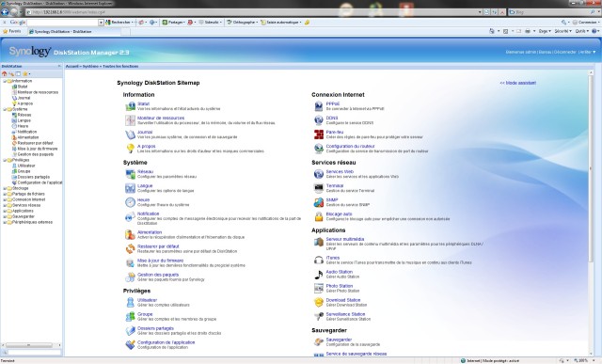Screen dimensions: 602x364
Task: Open the Blocage auto padlock icon
Action: click(x=319, y=216)
